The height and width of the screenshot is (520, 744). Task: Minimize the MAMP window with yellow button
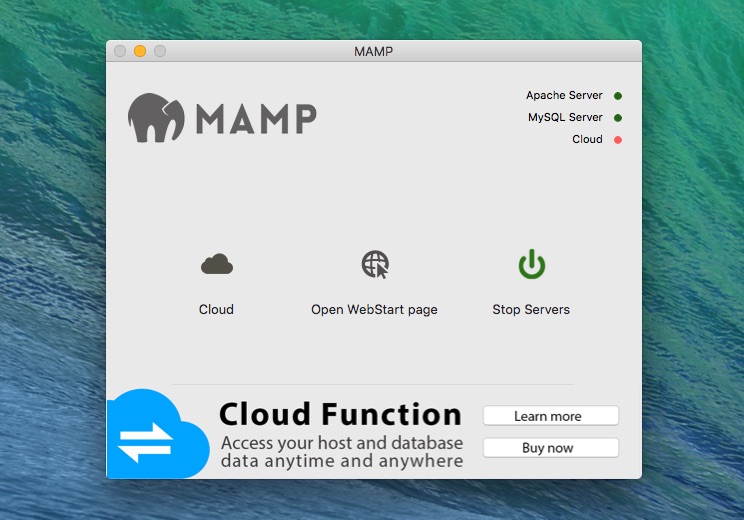pos(140,51)
